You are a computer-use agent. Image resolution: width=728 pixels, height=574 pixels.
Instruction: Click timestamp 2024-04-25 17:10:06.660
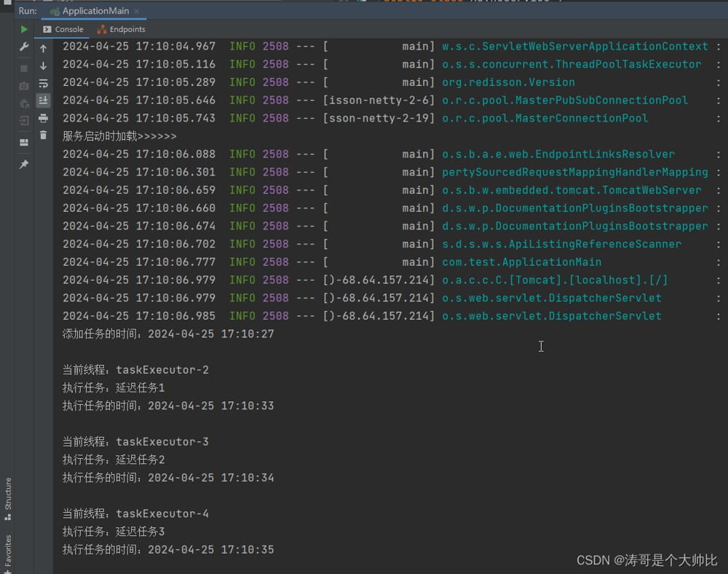139,208
